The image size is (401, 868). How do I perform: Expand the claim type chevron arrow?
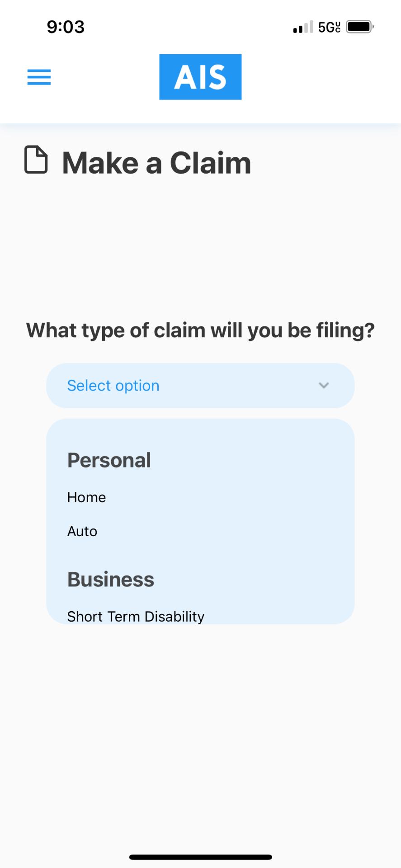(324, 386)
